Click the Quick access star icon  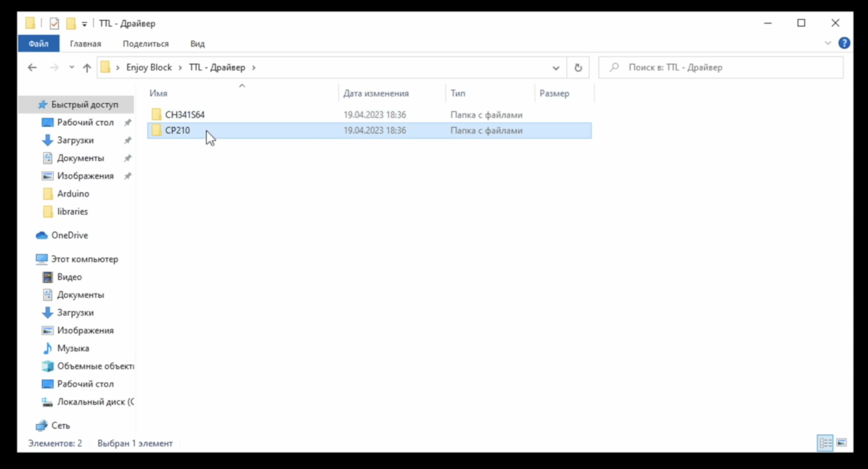43,105
